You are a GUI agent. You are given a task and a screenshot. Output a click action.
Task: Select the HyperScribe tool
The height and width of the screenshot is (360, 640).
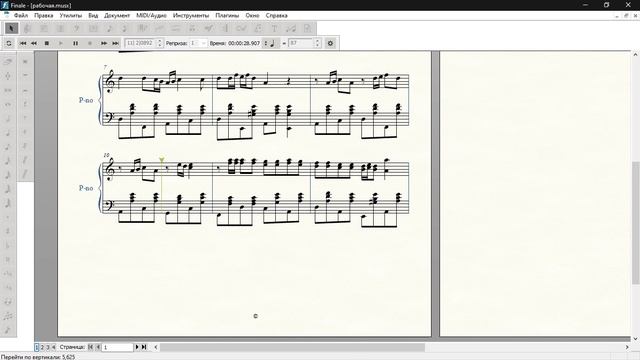coord(142,28)
